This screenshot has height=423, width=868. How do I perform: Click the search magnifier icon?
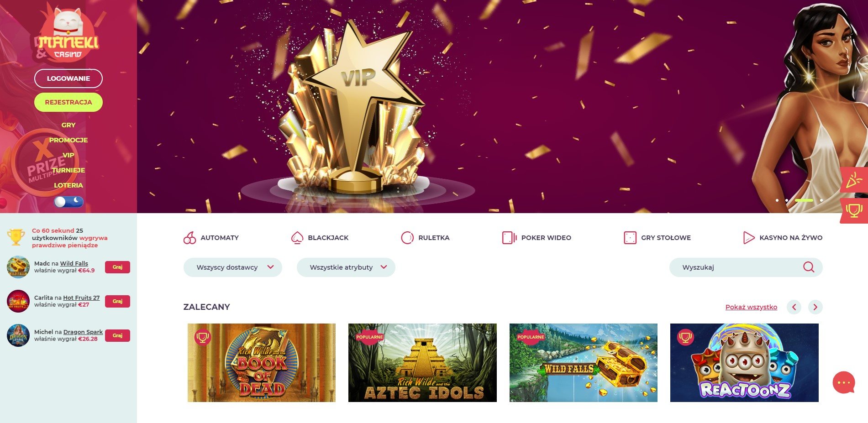809,267
